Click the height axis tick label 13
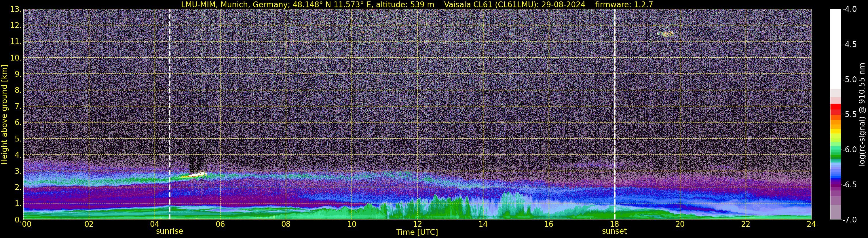This screenshot has height=238, width=868. [16, 9]
